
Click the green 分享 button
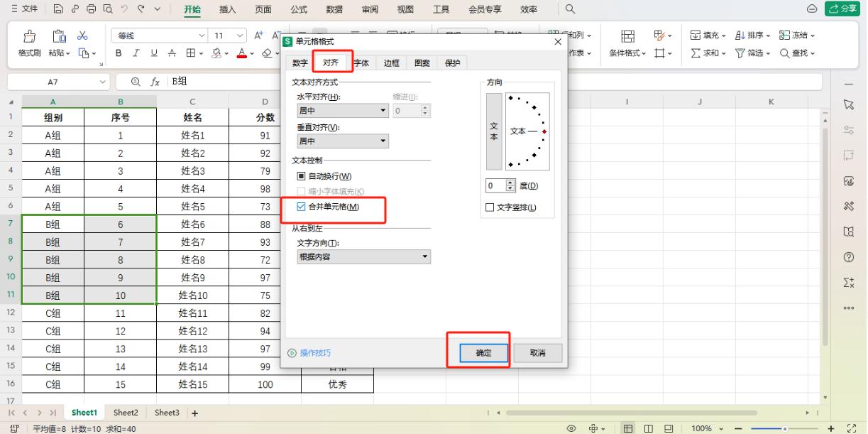[x=842, y=9]
